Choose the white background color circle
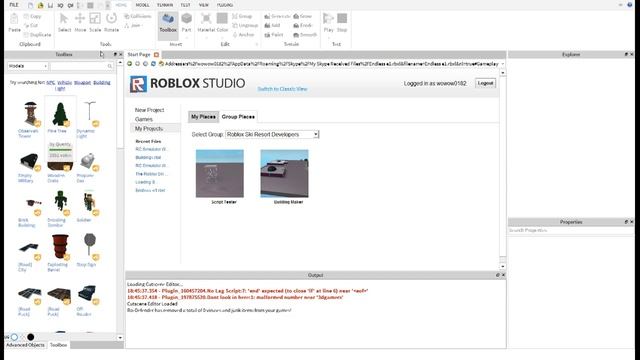This screenshot has width=640, height=360. click(14, 337)
